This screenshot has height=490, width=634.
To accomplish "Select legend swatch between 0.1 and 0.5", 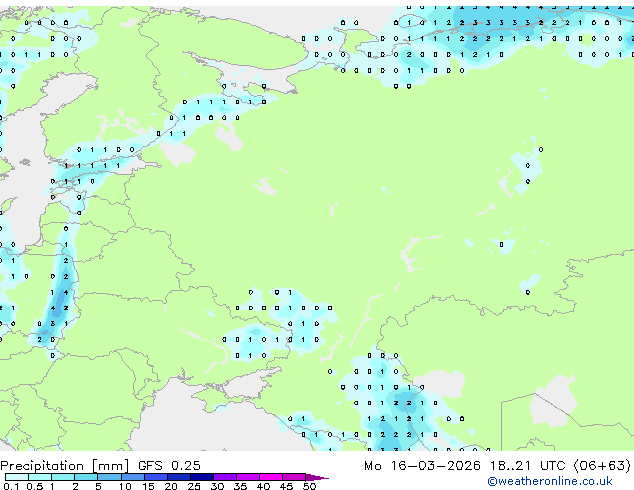I will 17,477.
